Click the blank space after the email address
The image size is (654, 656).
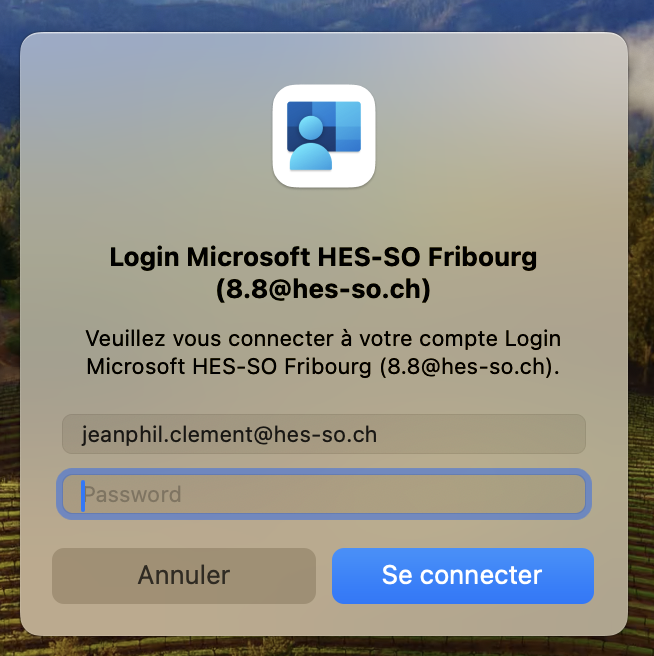pyautogui.click(x=481, y=434)
